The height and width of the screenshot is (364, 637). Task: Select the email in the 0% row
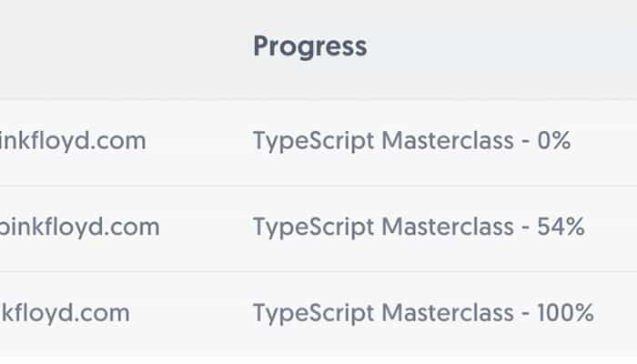coord(73,141)
